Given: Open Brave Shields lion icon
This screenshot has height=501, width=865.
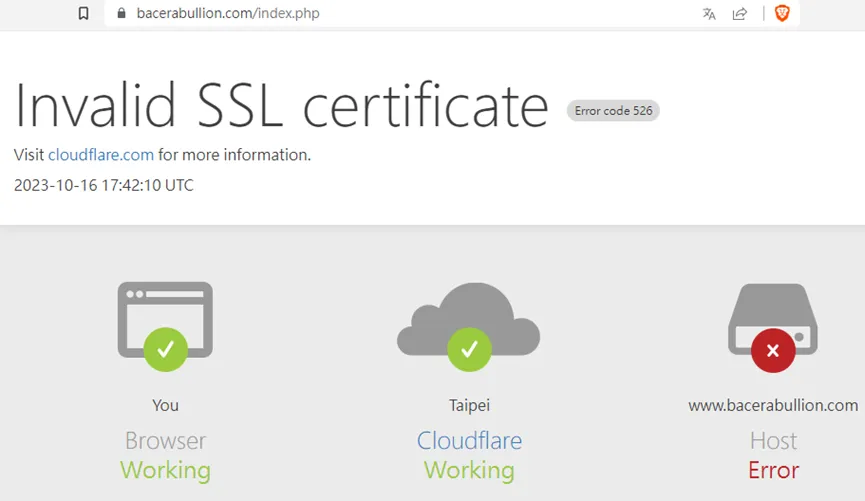Looking at the screenshot, I should (x=782, y=13).
